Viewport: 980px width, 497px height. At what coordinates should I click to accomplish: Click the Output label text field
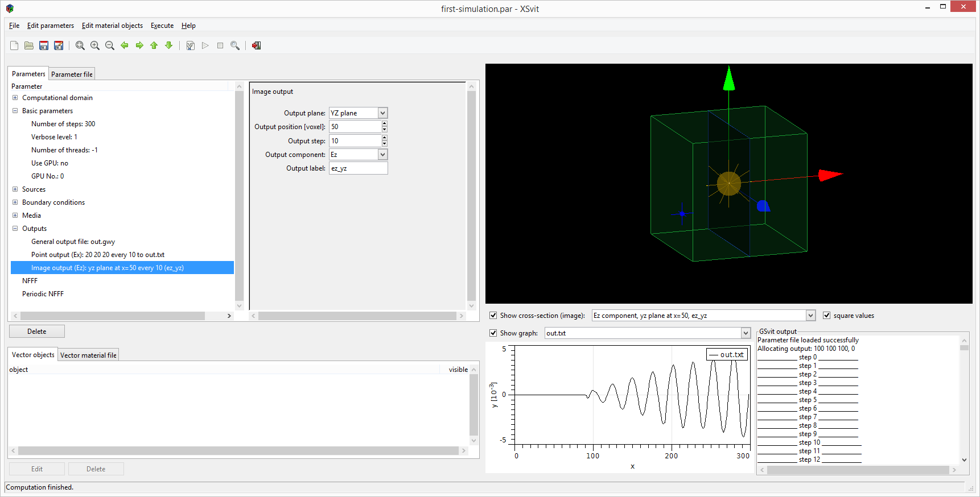[358, 168]
